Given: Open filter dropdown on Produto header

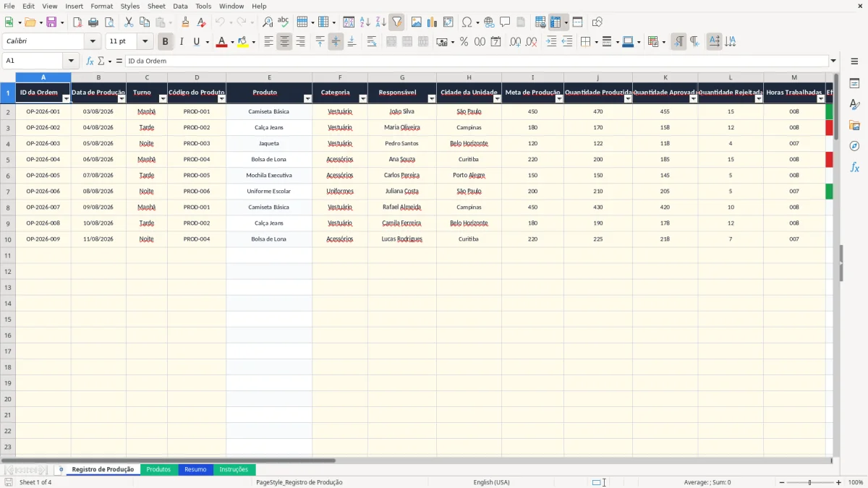Looking at the screenshot, I should tap(307, 98).
